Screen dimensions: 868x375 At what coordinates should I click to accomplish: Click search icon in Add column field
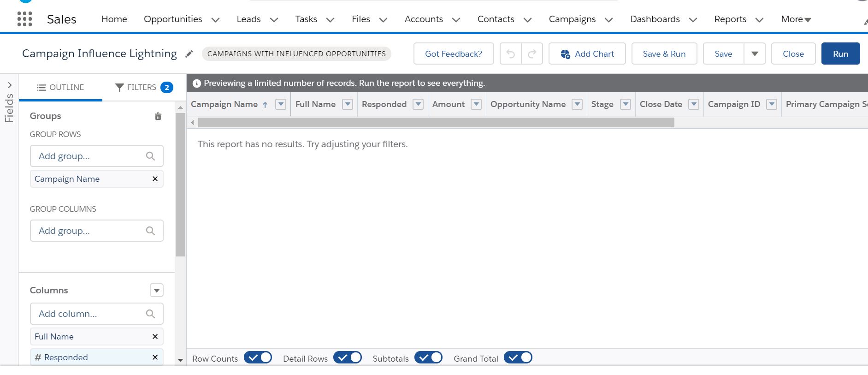pyautogui.click(x=150, y=314)
